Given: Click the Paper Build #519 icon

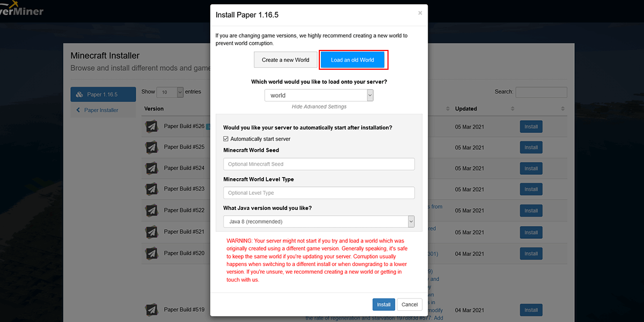Looking at the screenshot, I should (151, 310).
